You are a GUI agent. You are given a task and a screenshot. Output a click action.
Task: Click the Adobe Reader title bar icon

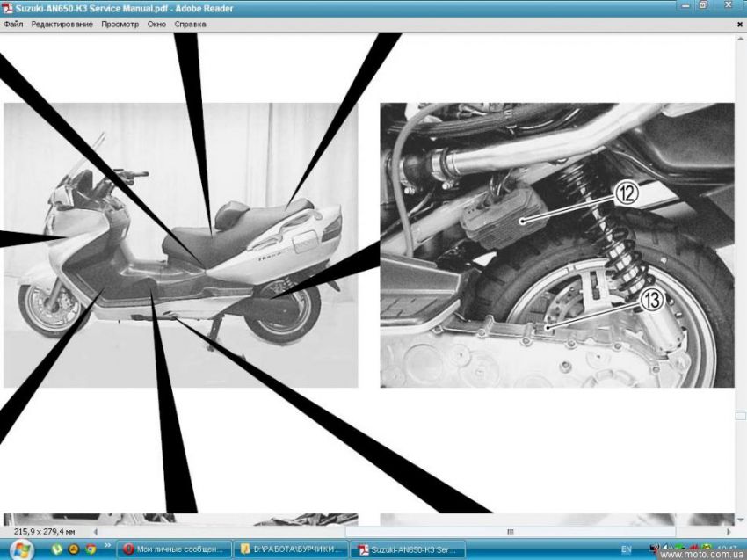tap(7, 8)
